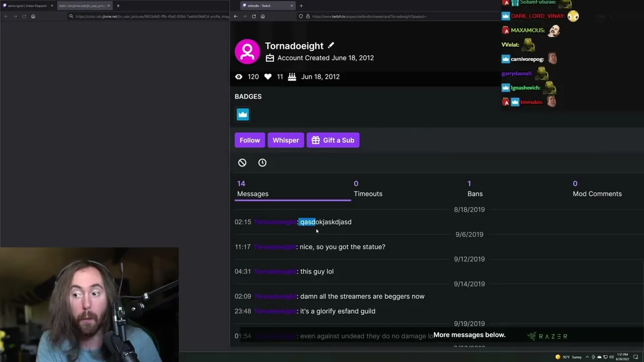
Task: Click the subscriber crown badge under BADGES
Action: (243, 114)
